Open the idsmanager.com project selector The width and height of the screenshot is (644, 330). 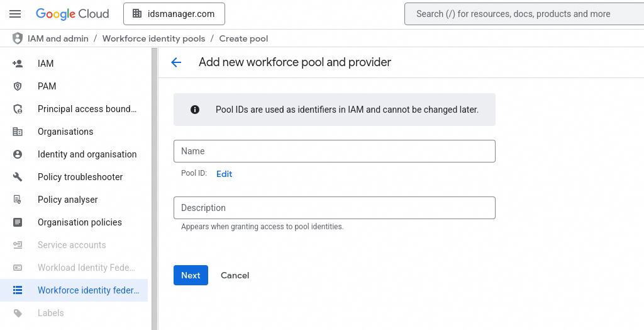tap(174, 14)
